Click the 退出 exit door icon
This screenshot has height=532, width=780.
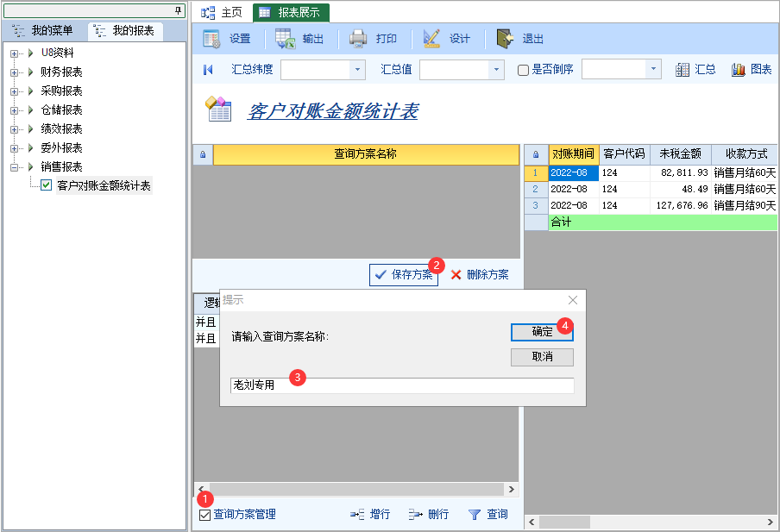pos(506,39)
